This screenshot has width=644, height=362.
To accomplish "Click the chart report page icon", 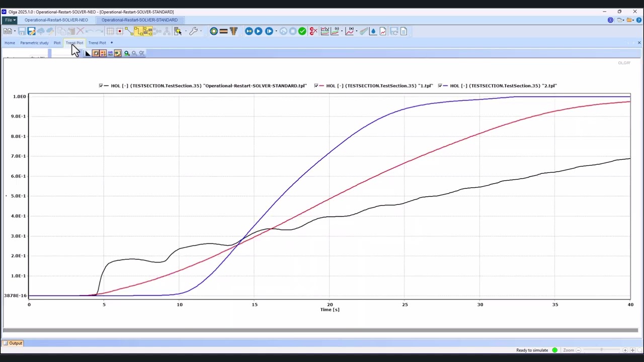I will [383, 31].
